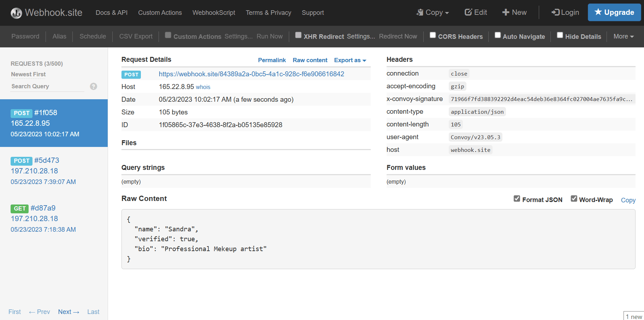Open the Copy dropdown in navbar
Image resolution: width=644 pixels, height=320 pixels.
coord(433,12)
